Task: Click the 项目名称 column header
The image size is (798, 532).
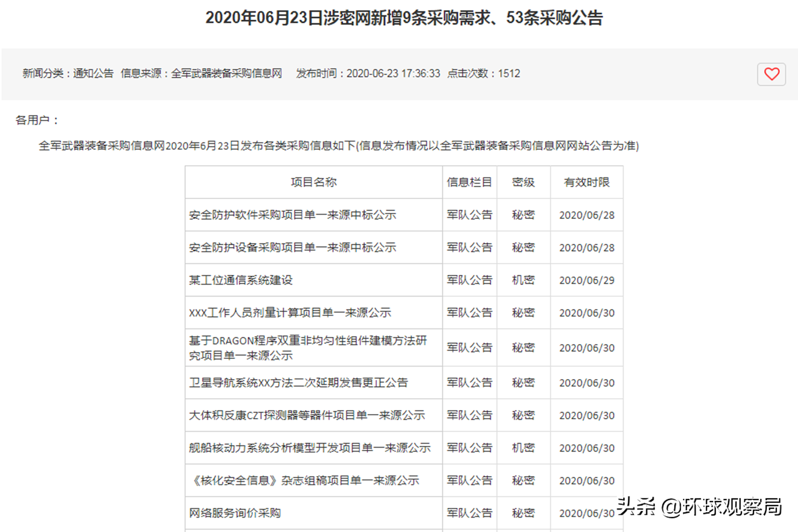Action: click(314, 182)
